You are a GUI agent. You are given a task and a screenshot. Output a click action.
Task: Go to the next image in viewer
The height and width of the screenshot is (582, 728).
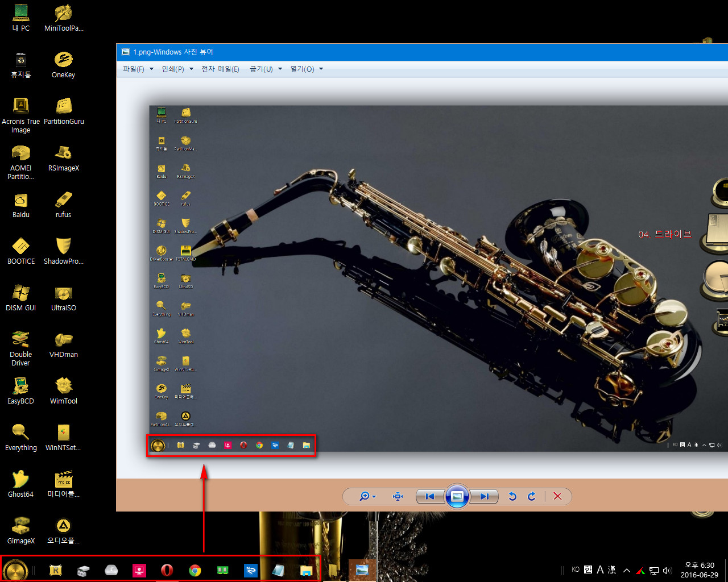pyautogui.click(x=484, y=496)
